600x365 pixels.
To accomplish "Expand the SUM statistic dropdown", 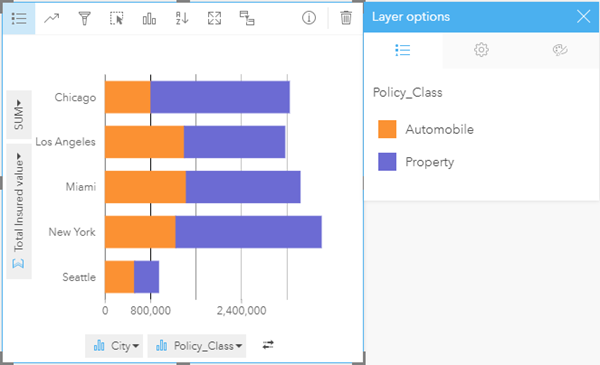I will click(19, 114).
